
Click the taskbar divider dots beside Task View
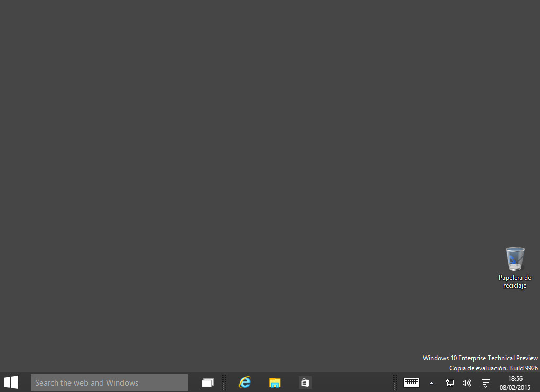[x=224, y=382]
